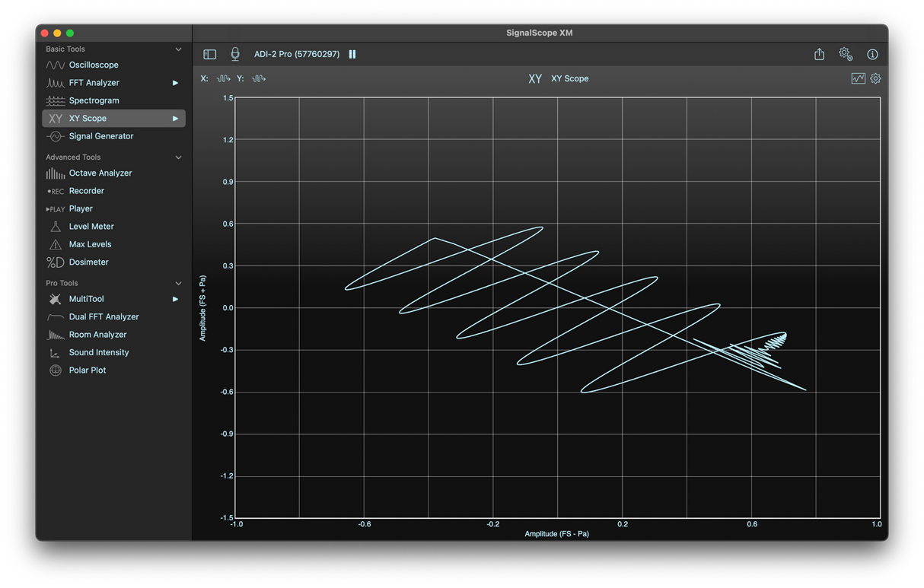Click the MultiTool play arrow
Viewport: 924px width, 588px height.
175,299
